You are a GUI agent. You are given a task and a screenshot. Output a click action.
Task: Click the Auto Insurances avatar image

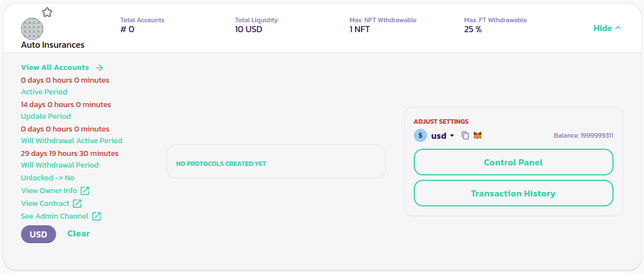[32, 28]
